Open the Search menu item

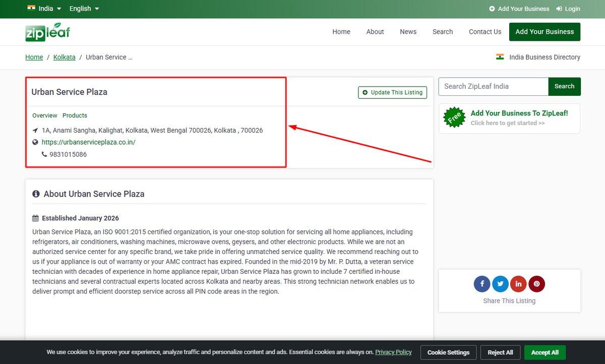coord(443,32)
